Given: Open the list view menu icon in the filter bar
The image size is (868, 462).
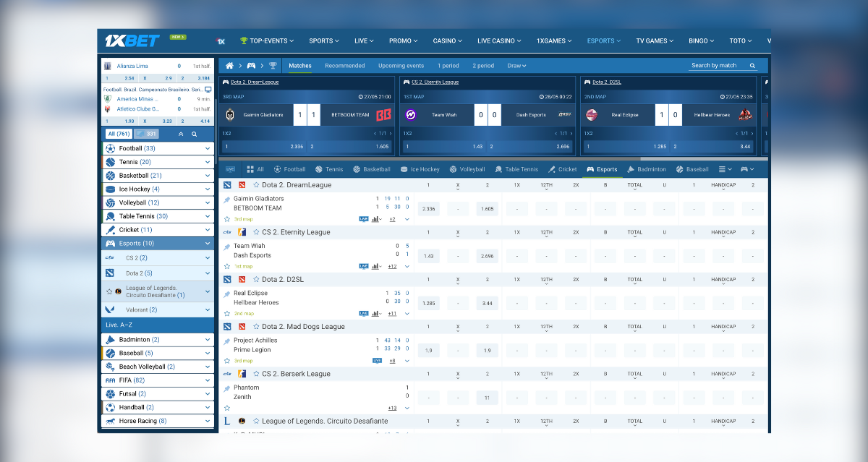Looking at the screenshot, I should click(x=726, y=169).
